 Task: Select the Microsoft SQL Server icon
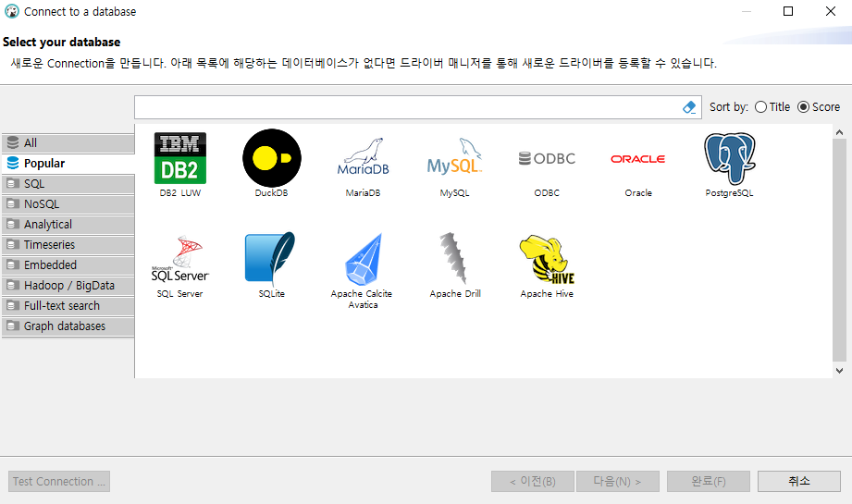pyautogui.click(x=179, y=259)
